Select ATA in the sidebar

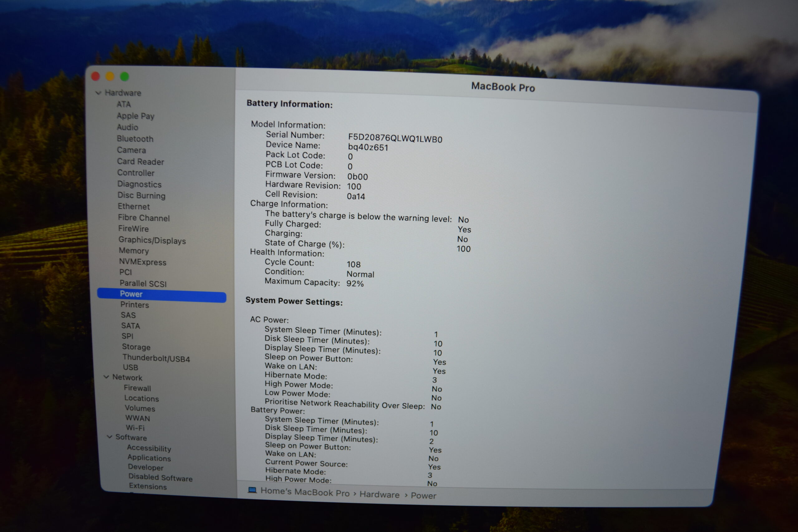click(124, 104)
